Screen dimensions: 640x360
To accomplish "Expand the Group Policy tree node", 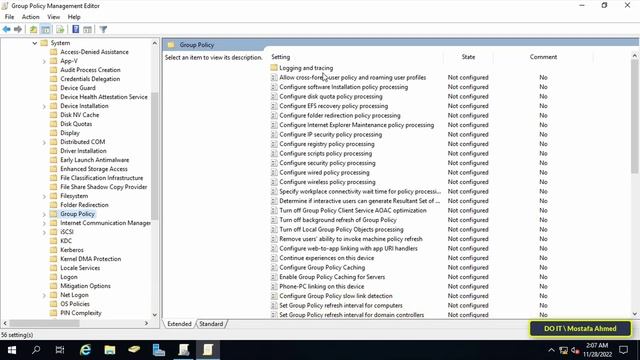I will coord(44,214).
